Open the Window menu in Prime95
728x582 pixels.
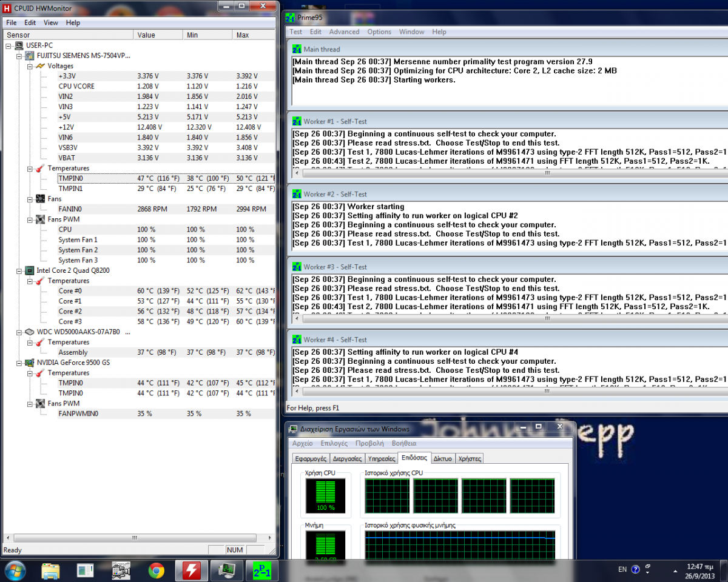click(x=411, y=32)
